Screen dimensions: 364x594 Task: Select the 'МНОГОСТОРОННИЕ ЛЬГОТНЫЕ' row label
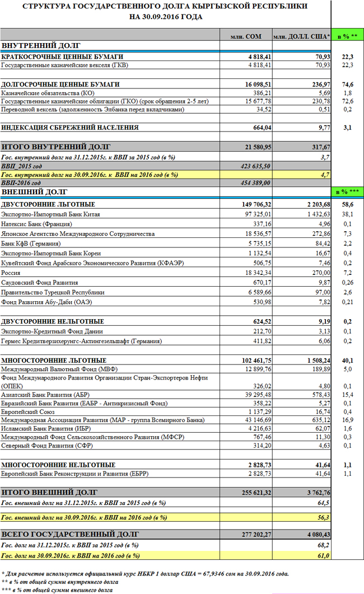click(x=54, y=361)
